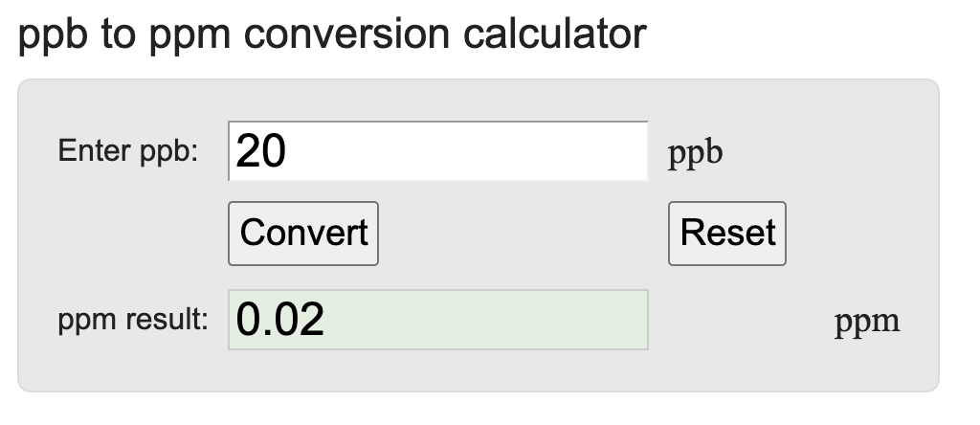Click the 'ppm result:' label
Viewport: 980px width, 425px height.
click(x=132, y=321)
